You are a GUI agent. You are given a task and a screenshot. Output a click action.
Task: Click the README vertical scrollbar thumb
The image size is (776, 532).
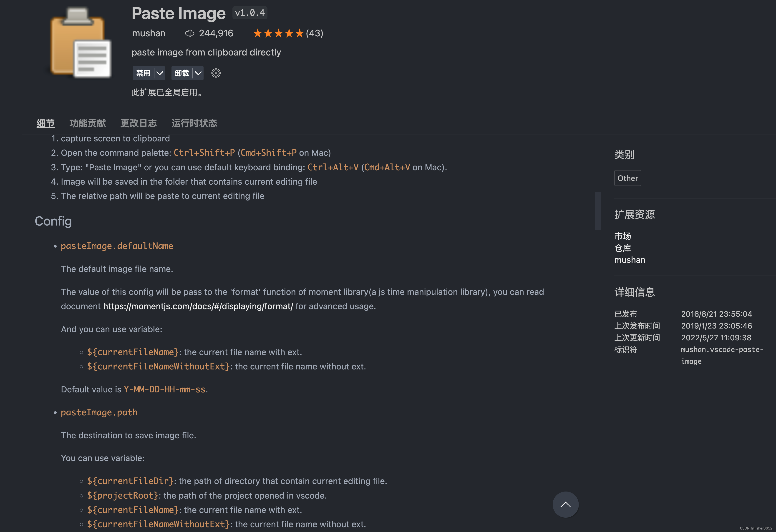[x=598, y=211]
